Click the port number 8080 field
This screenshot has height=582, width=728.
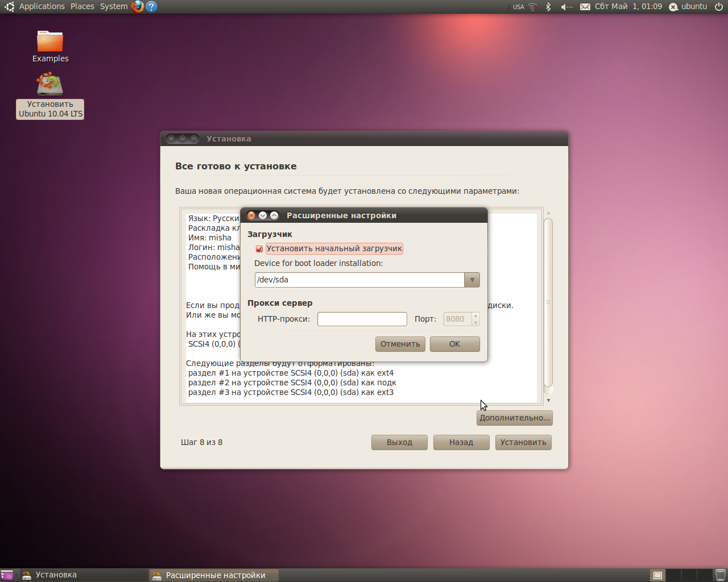click(458, 319)
